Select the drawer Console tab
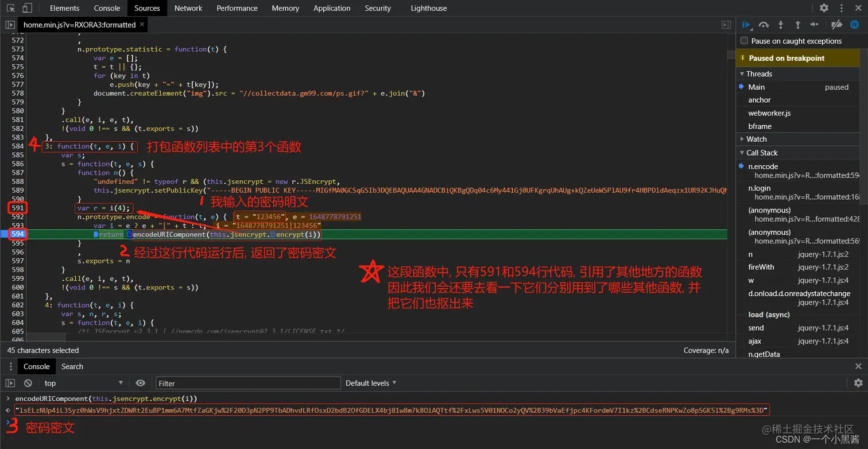This screenshot has width=868, height=449. coord(37,366)
